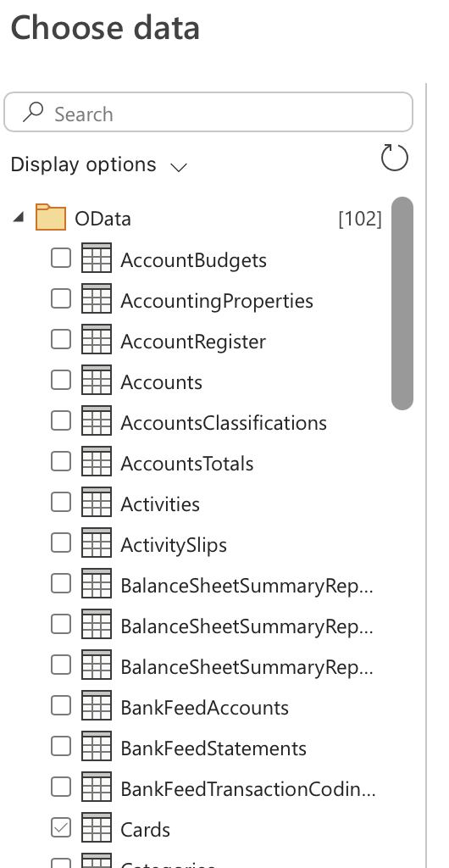
Task: Expand the Display options dropdown
Action: tap(99, 165)
